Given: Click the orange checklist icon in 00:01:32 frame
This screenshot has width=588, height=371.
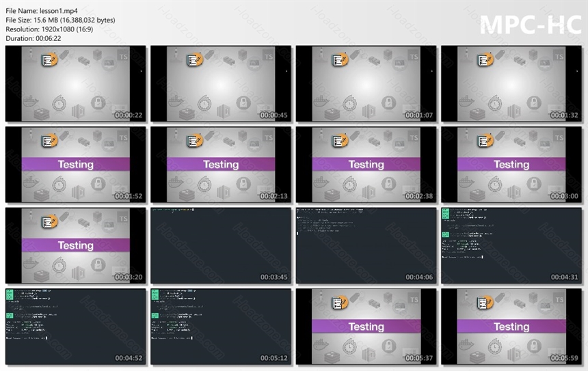Looking at the screenshot, I should pyautogui.click(x=485, y=59).
